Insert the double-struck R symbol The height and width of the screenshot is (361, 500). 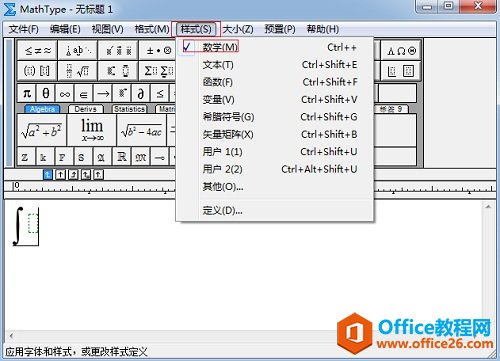[122, 157]
